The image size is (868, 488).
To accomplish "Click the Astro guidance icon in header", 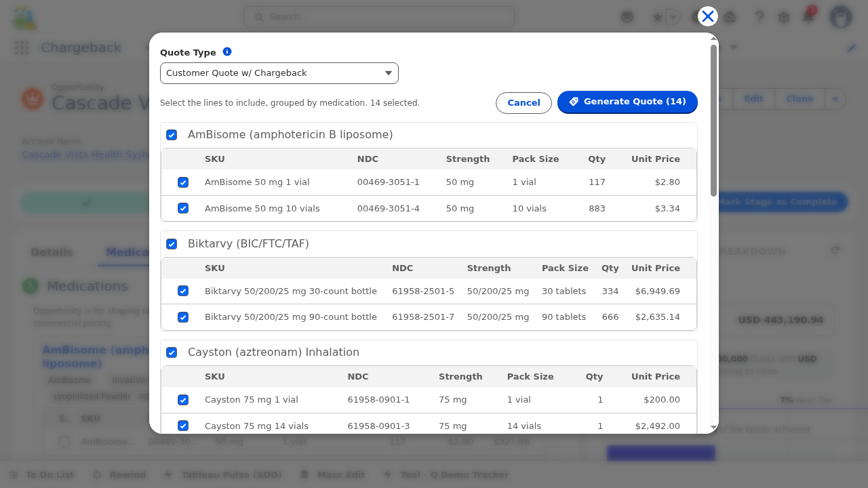I will tap(627, 17).
